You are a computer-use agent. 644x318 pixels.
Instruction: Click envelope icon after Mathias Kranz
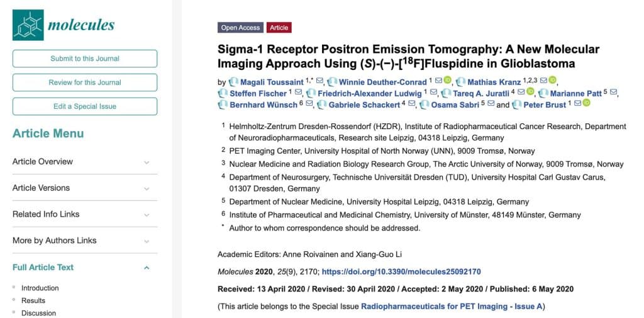[544, 81]
